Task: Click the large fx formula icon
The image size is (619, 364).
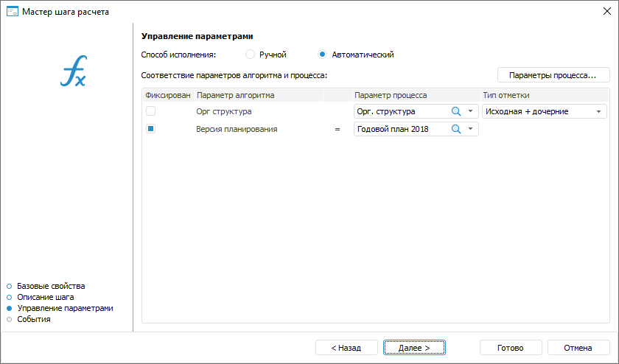Action: coord(73,73)
